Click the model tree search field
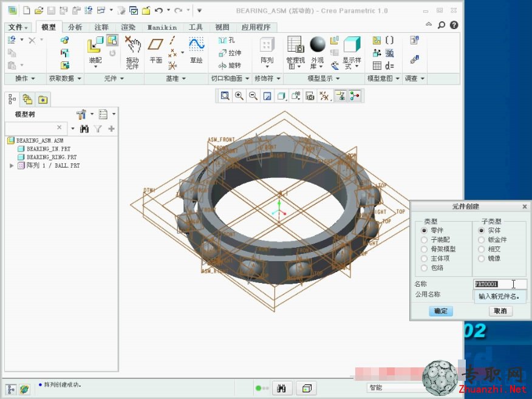Viewport: 532px width, 399px height. coord(35,128)
